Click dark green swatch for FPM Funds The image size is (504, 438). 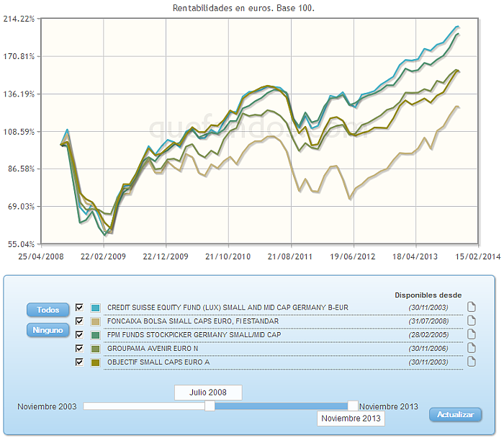click(96, 335)
